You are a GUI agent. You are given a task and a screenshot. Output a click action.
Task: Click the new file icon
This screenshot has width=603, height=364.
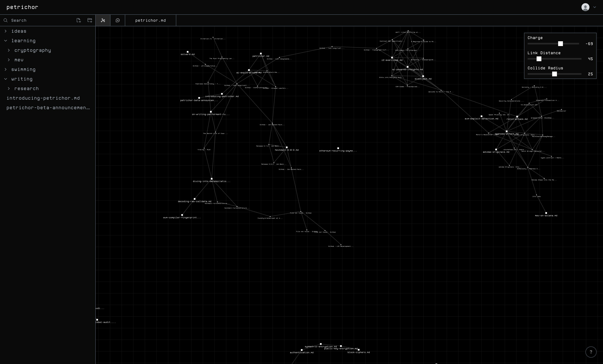click(x=79, y=20)
